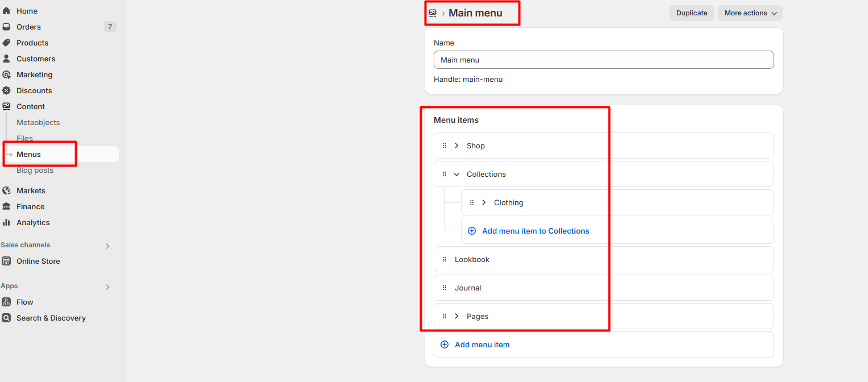Click the Duplicate button
This screenshot has height=382, width=868.
click(x=692, y=13)
